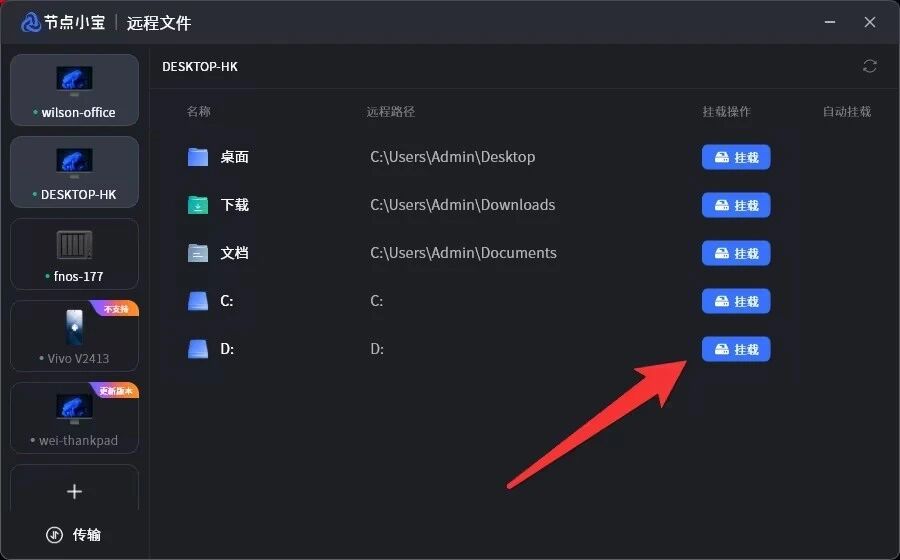Click the 远程路径 column header

[390, 111]
